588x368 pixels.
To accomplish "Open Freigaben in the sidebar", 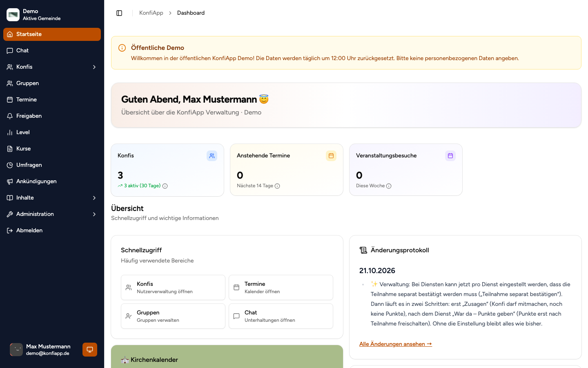I will [x=52, y=116].
